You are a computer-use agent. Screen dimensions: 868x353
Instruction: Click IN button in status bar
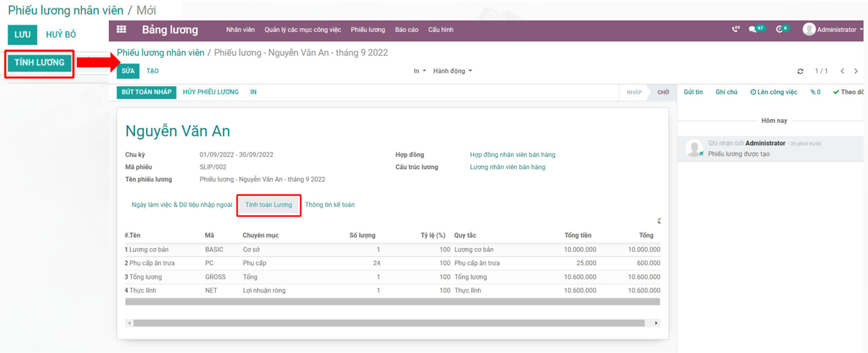(x=253, y=92)
